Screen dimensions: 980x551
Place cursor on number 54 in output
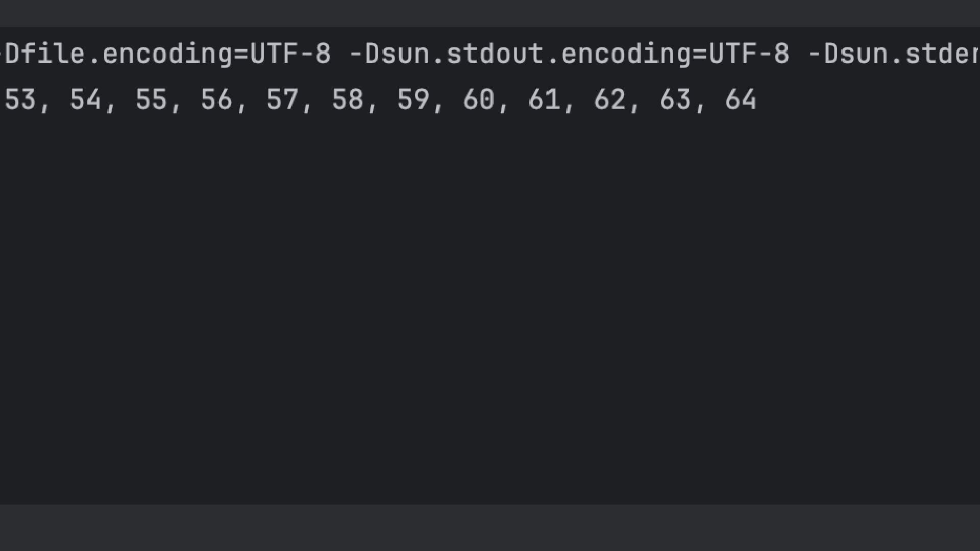pyautogui.click(x=86, y=99)
